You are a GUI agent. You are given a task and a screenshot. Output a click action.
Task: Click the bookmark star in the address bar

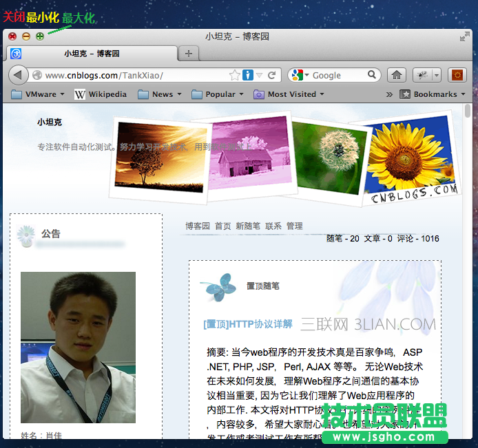click(x=235, y=75)
